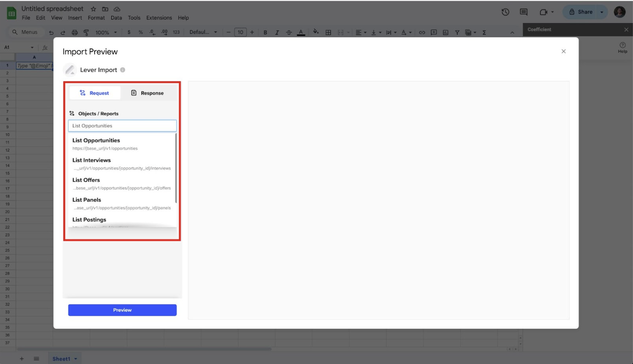The width and height of the screenshot is (633, 364).
Task: Increase the font size
Action: click(252, 32)
